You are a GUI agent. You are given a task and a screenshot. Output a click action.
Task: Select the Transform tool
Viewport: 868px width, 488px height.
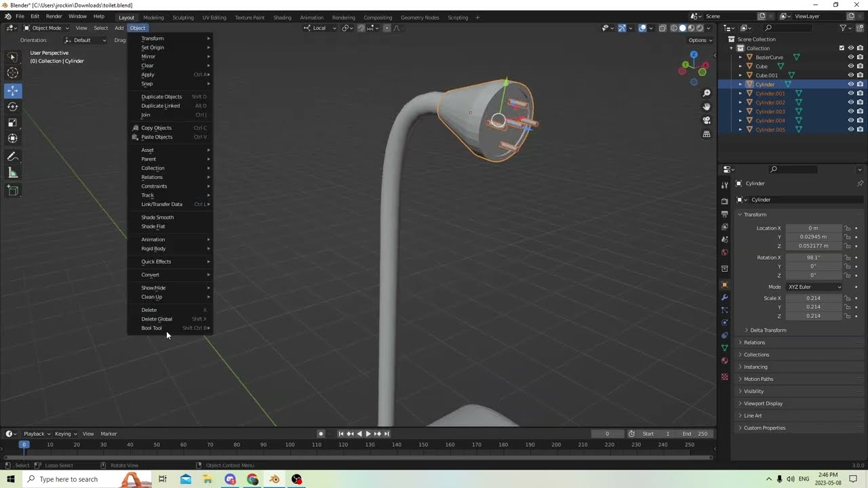13,138
